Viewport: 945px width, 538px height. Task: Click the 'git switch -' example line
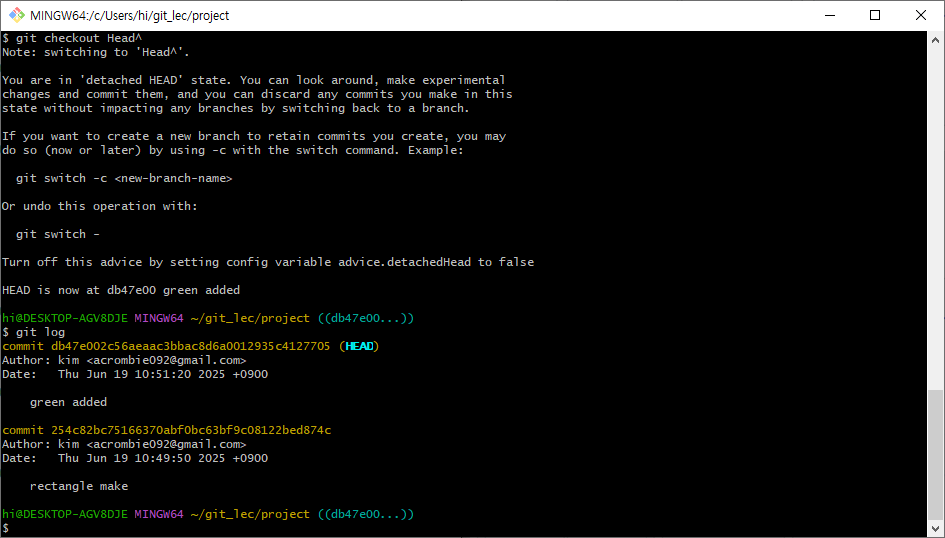(x=58, y=234)
